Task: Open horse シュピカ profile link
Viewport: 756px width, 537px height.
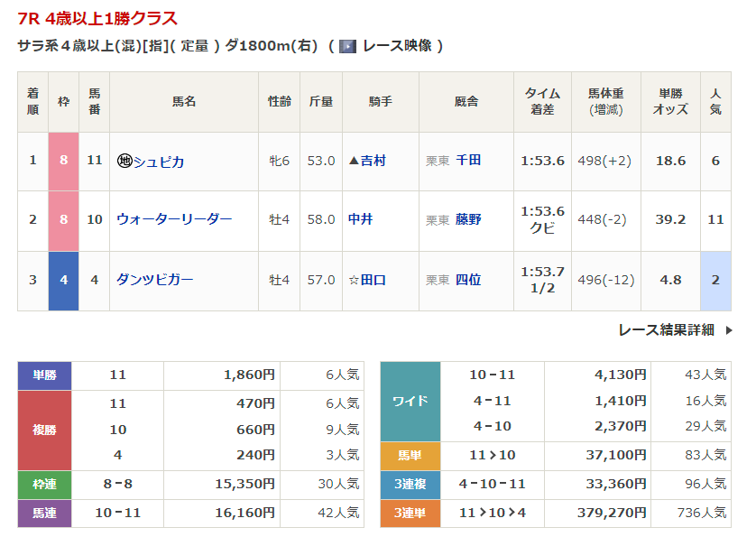Action: click(x=159, y=162)
